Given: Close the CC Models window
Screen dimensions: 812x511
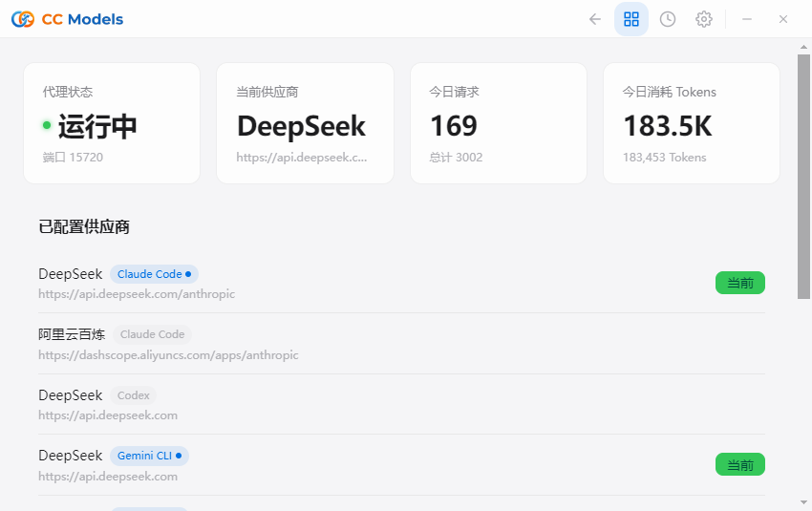Looking at the screenshot, I should [x=783, y=19].
